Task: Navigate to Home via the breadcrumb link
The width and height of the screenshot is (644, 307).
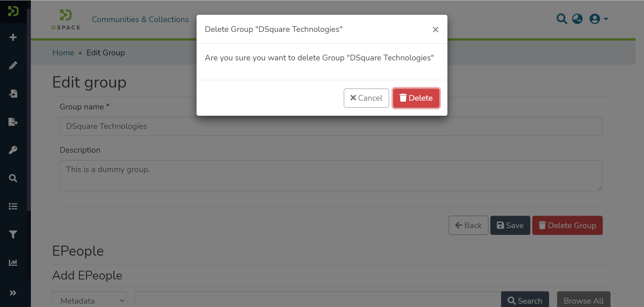Action: pos(63,53)
